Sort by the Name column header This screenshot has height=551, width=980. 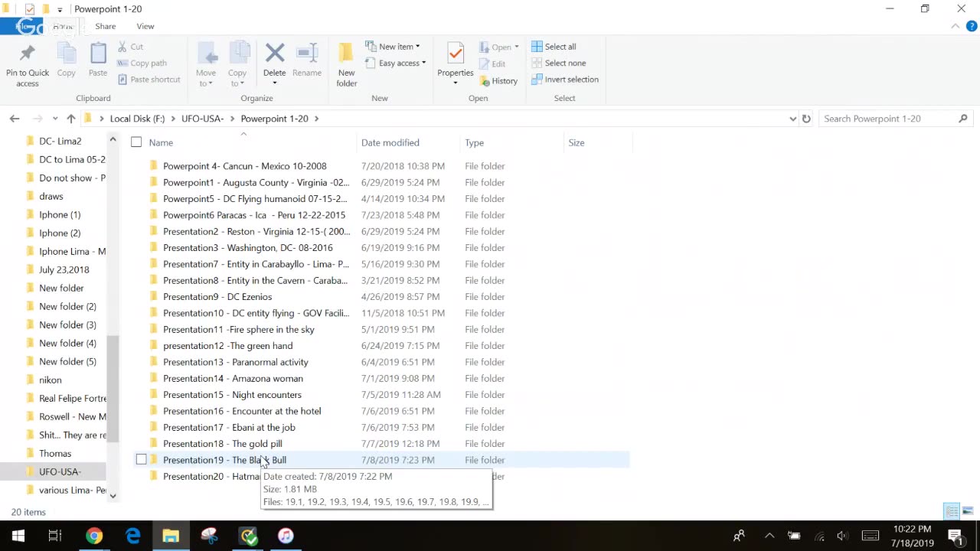pos(161,142)
